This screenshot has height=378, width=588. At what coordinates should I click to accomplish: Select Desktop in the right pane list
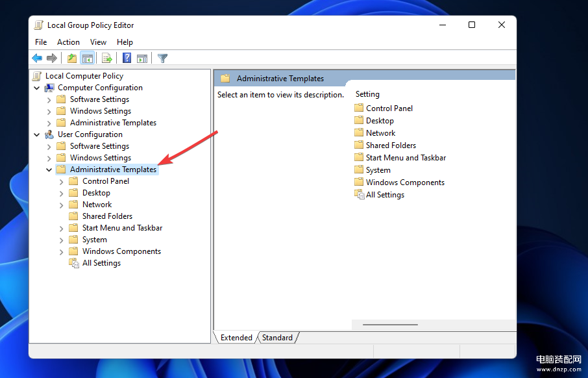[380, 121]
